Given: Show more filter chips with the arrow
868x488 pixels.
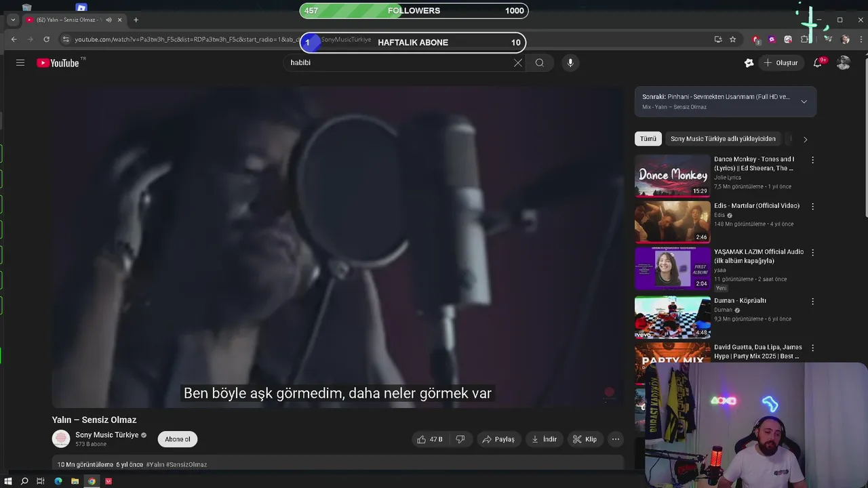Looking at the screenshot, I should point(805,139).
